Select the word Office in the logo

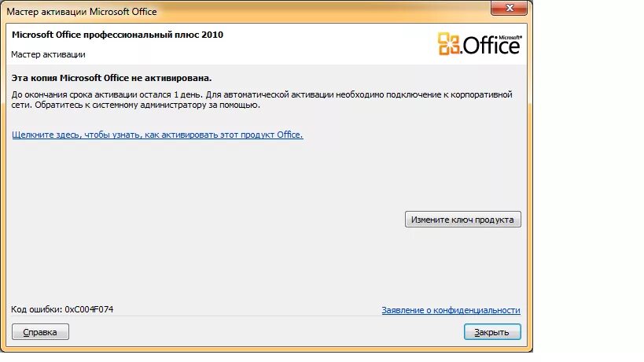tap(491, 45)
